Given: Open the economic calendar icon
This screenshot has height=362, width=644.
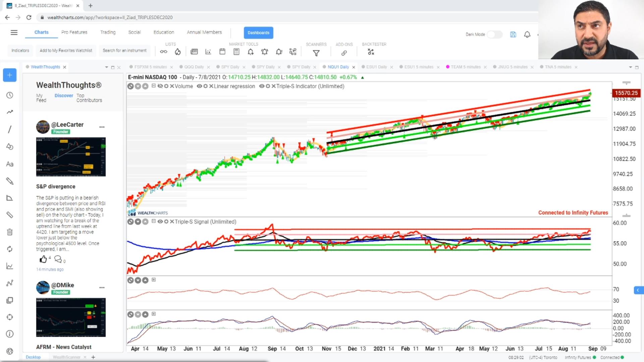Looking at the screenshot, I should coord(222,52).
